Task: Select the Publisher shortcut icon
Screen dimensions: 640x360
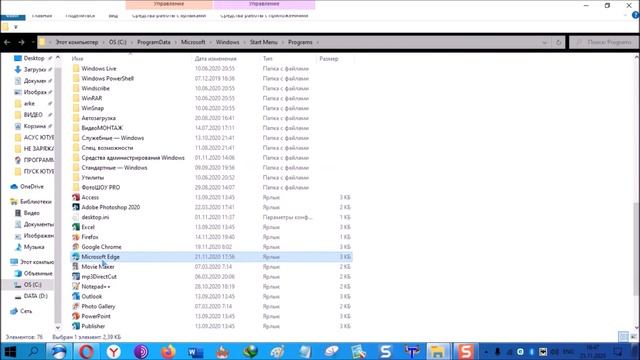Action: point(76,326)
